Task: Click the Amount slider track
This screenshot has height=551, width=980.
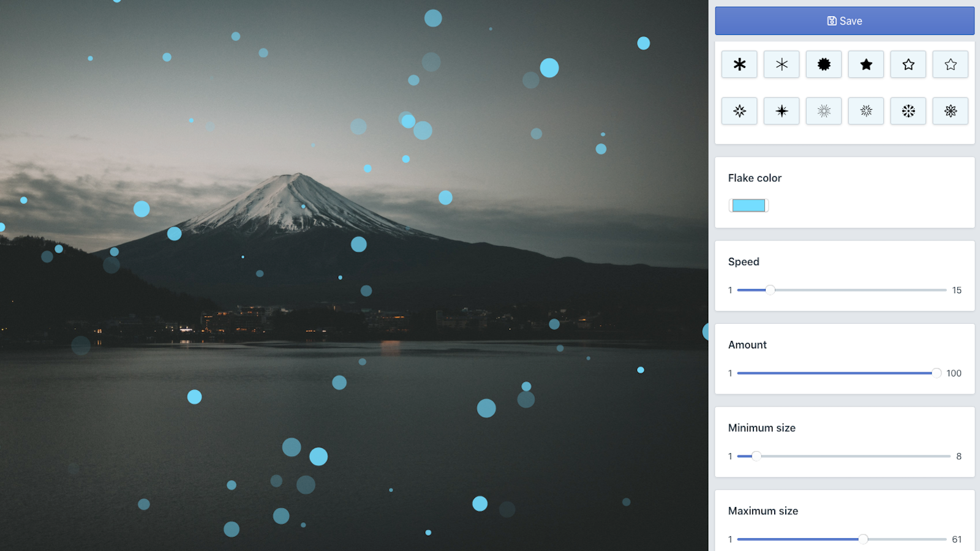Action: (839, 373)
